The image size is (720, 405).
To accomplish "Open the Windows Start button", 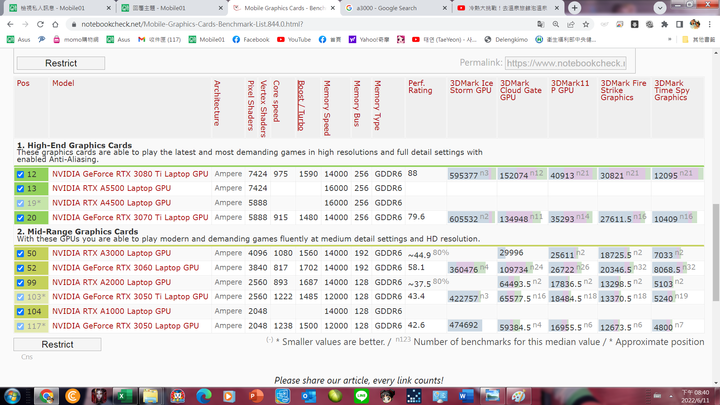I will (x=12, y=396).
